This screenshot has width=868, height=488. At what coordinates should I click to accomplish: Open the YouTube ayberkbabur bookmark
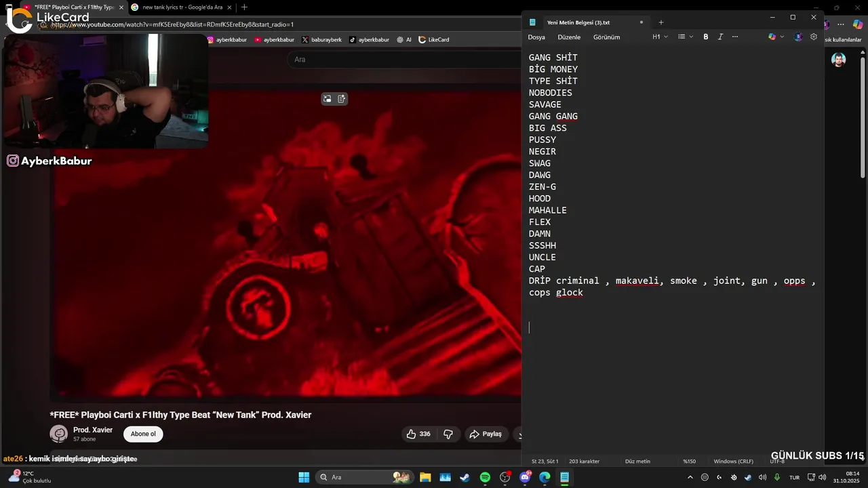point(275,40)
